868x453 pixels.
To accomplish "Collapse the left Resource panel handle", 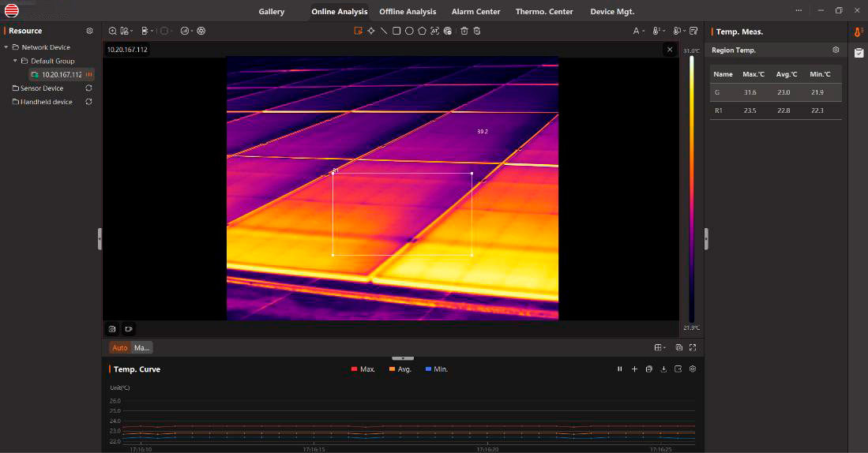I will pos(100,239).
